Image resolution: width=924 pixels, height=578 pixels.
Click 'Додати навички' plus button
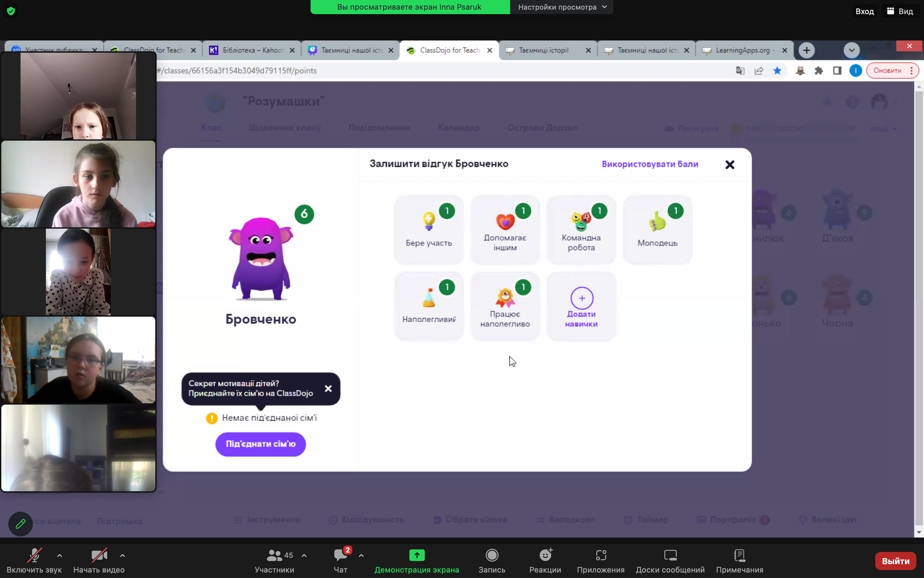point(581,306)
